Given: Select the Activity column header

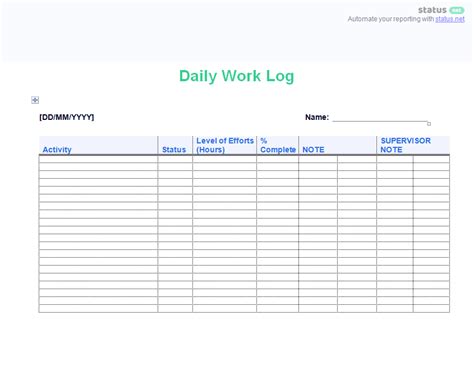Looking at the screenshot, I should (x=57, y=150).
